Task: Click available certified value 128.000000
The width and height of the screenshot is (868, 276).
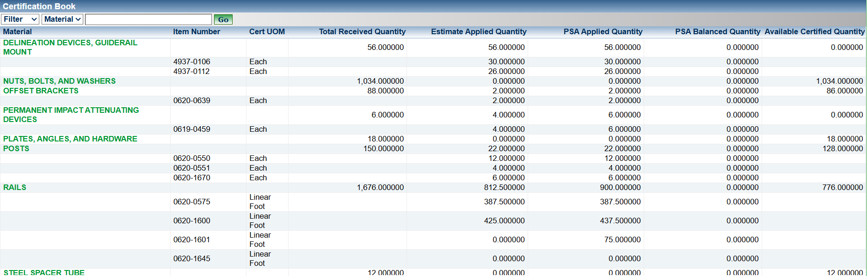Action: [843, 148]
